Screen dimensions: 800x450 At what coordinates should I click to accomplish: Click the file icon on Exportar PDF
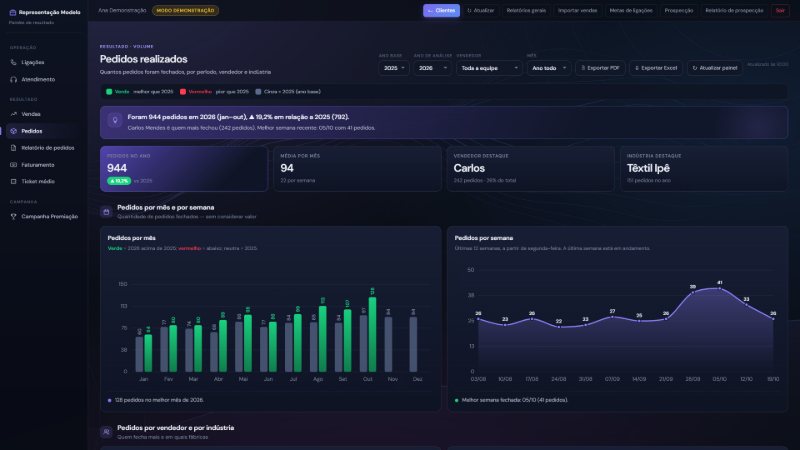583,68
